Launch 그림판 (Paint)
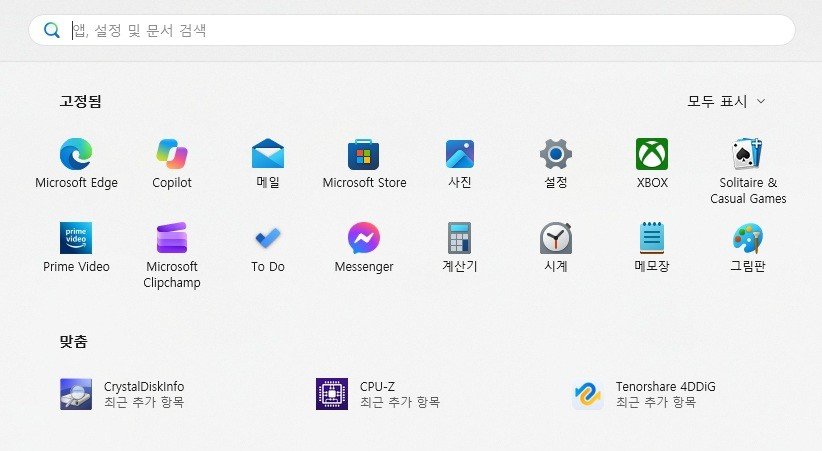 (748, 238)
